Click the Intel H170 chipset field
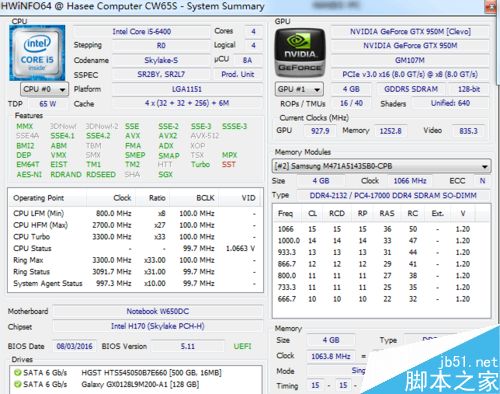The width and height of the screenshot is (500, 394). point(158,326)
